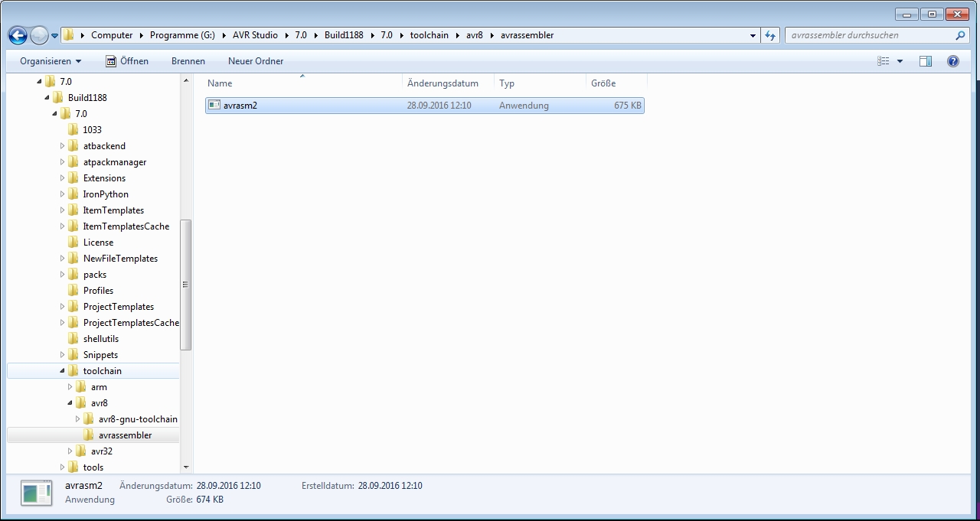Toggle the preview pane icon
The image size is (980, 521).
tap(926, 61)
